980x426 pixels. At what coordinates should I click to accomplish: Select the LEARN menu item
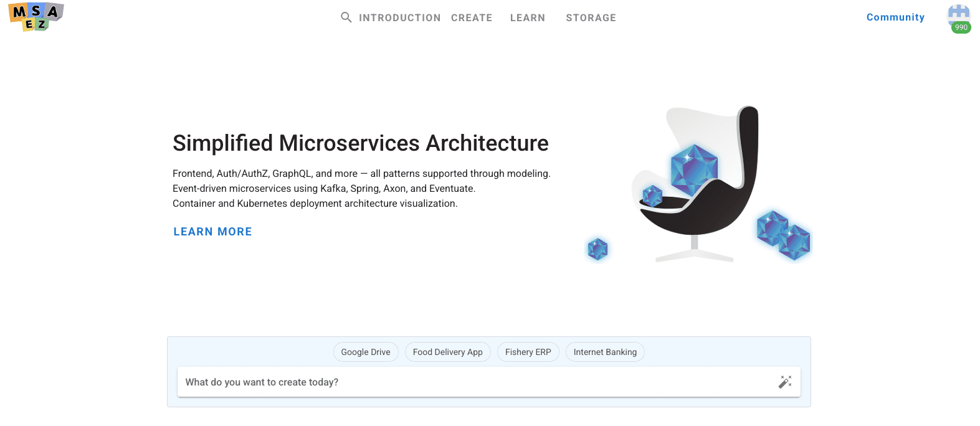coord(527,18)
